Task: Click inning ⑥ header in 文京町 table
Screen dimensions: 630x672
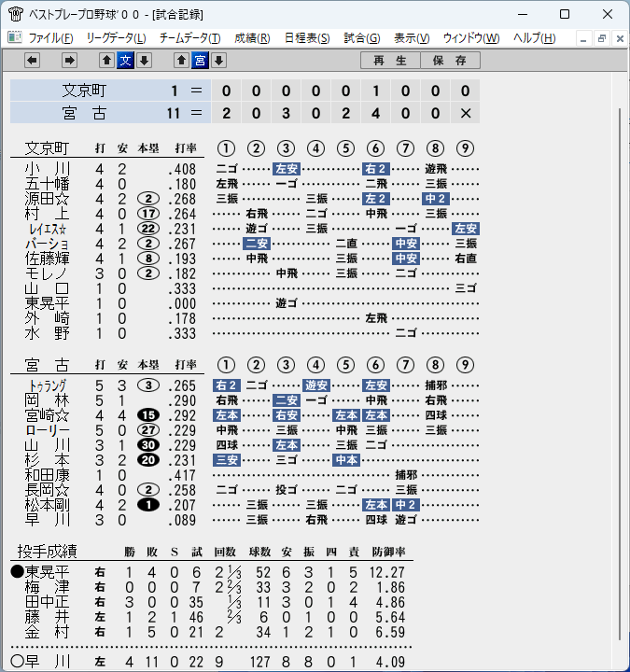Action: pos(376,148)
